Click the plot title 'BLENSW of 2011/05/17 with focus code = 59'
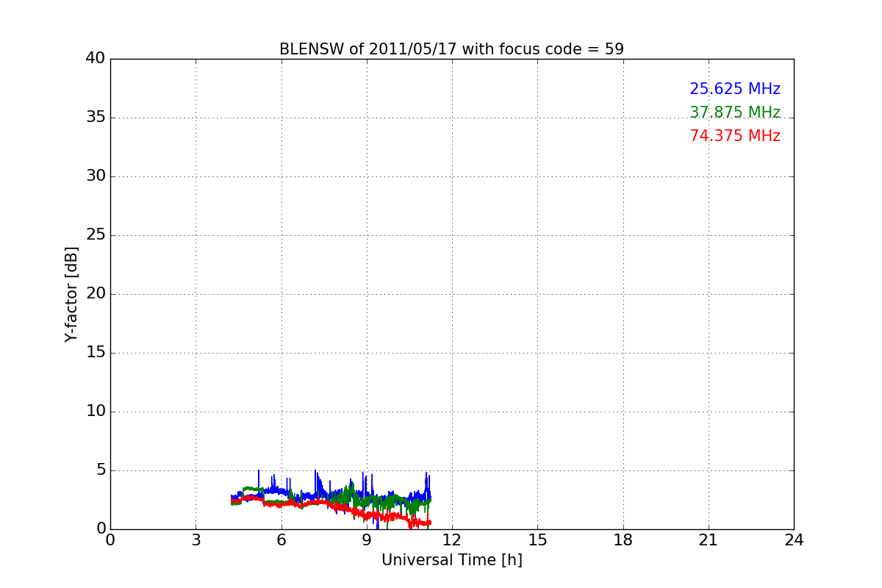The width and height of the screenshot is (882, 588). pos(451,49)
